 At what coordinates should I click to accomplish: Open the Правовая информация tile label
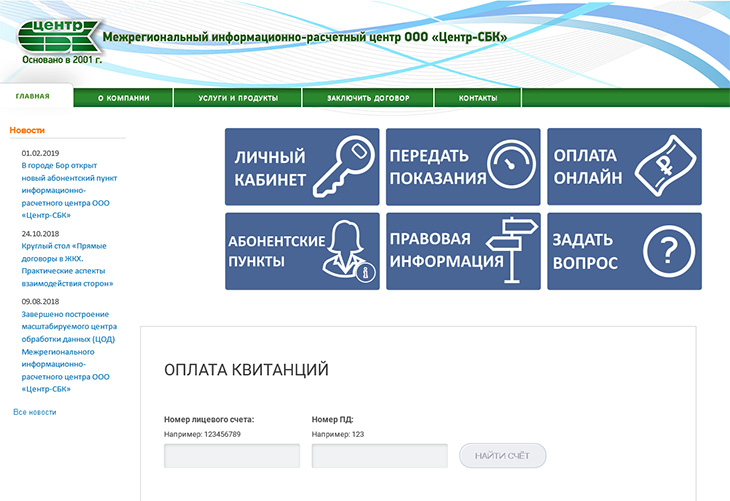tap(446, 250)
